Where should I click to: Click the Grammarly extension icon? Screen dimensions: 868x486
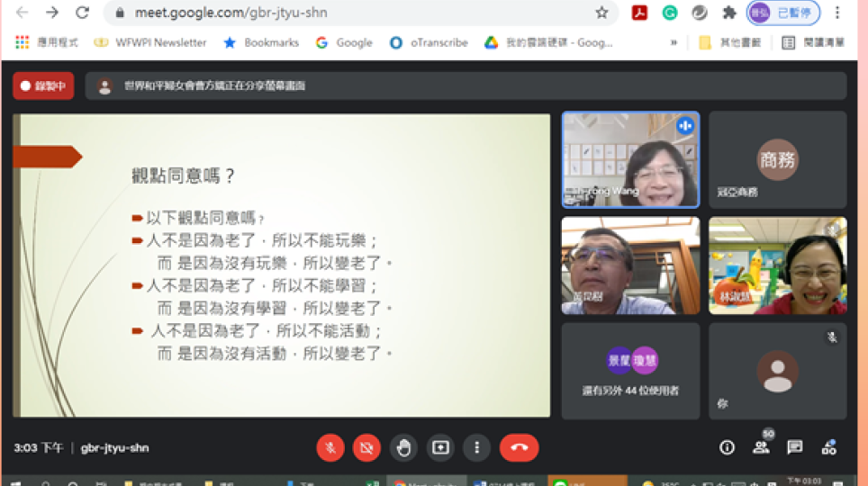pos(670,13)
